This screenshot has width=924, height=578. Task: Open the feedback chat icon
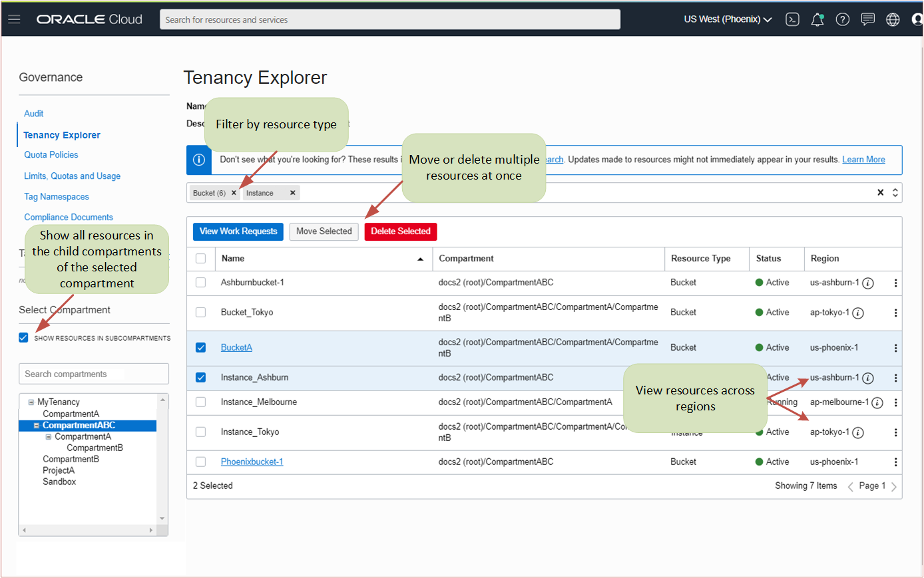[x=867, y=19]
